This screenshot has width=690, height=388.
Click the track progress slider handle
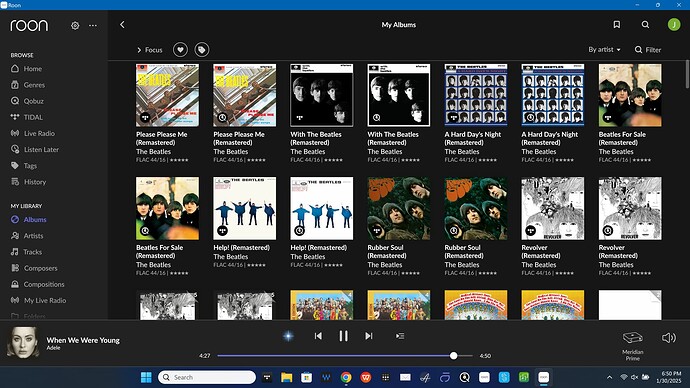(x=453, y=356)
